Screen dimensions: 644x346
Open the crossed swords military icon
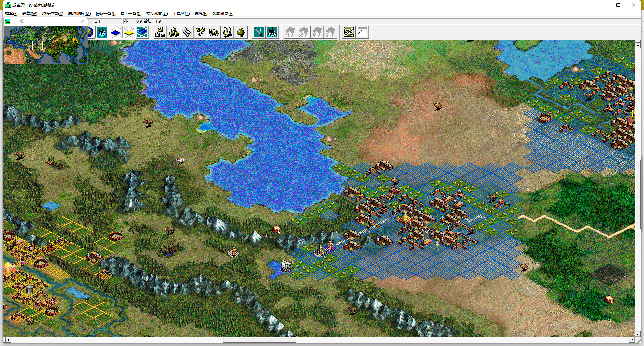pyautogui.click(x=187, y=33)
